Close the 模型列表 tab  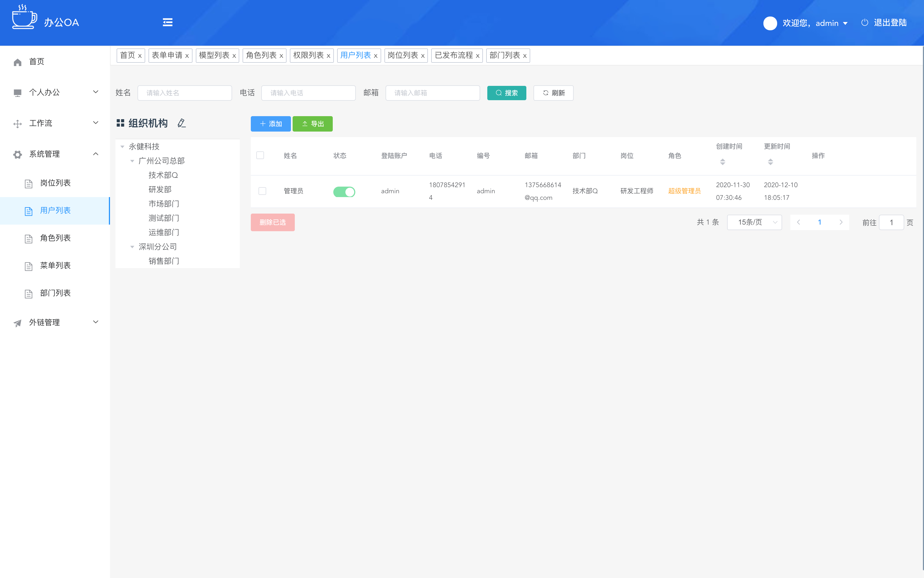(x=234, y=56)
